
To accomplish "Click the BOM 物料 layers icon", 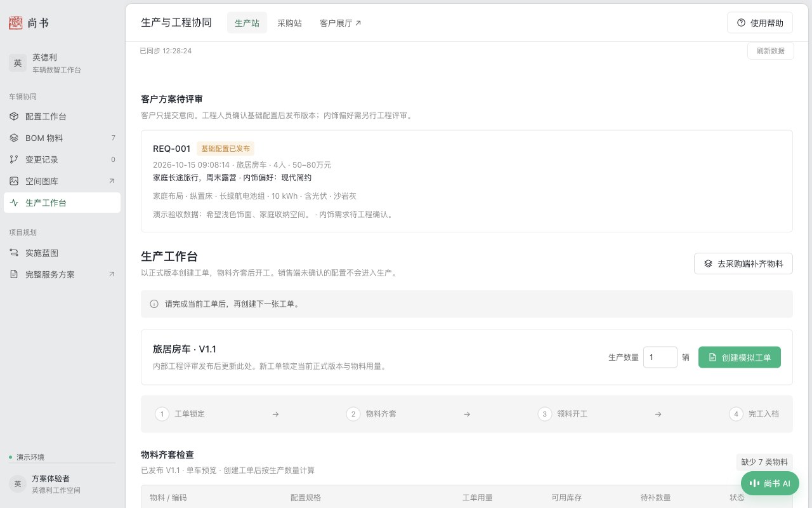I will click(x=14, y=138).
